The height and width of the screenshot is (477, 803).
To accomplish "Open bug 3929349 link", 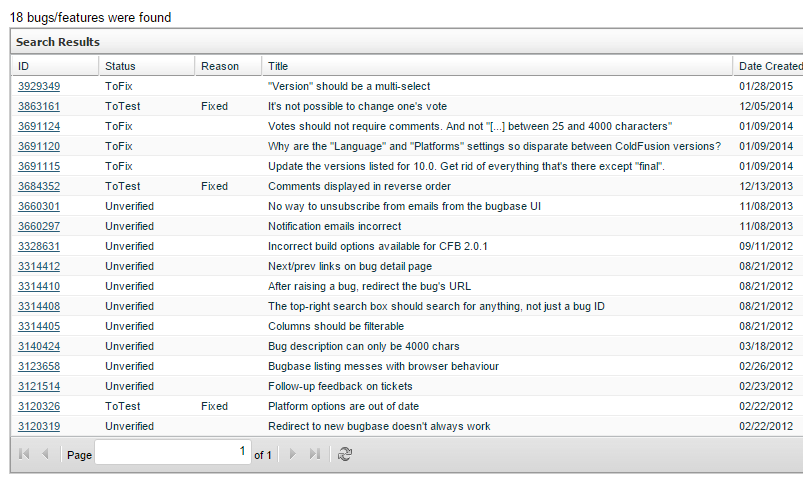I will 39,86.
